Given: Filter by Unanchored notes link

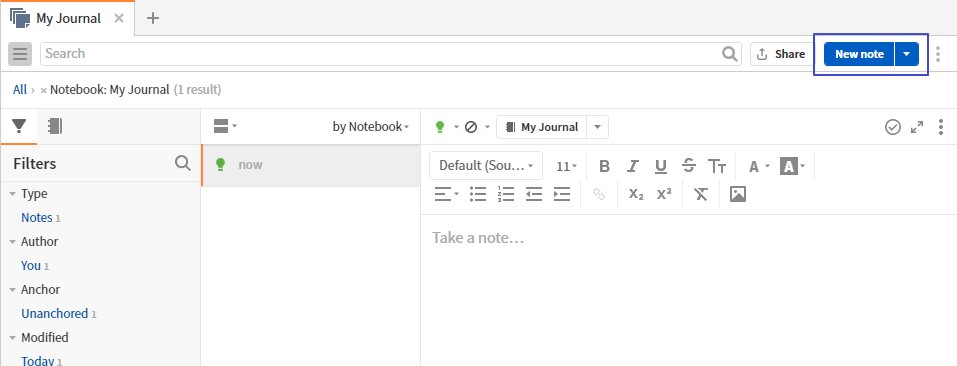Looking at the screenshot, I should coord(54,314).
